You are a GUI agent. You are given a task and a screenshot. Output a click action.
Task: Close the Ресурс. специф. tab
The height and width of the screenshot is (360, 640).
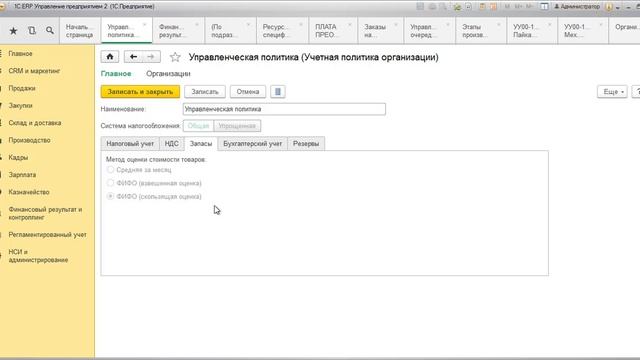pos(301,25)
